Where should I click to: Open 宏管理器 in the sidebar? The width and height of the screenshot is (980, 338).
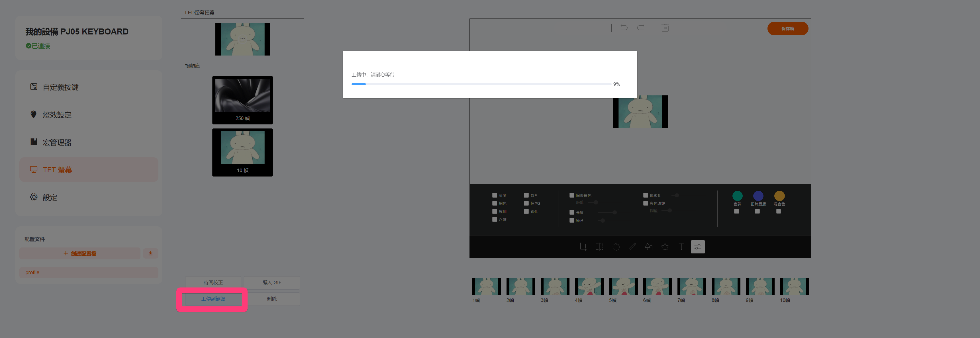click(x=89, y=142)
